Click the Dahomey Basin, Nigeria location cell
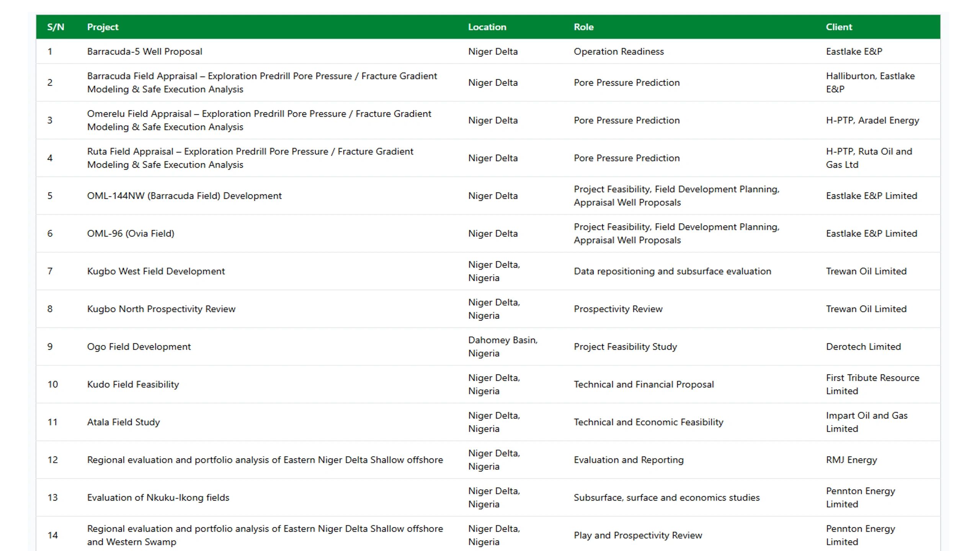The width and height of the screenshot is (980, 551). 503,347
